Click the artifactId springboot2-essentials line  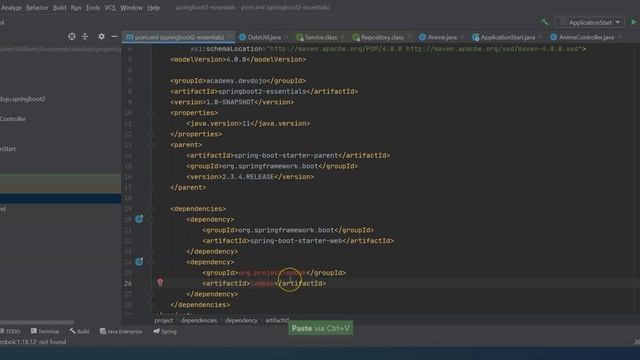[264, 91]
